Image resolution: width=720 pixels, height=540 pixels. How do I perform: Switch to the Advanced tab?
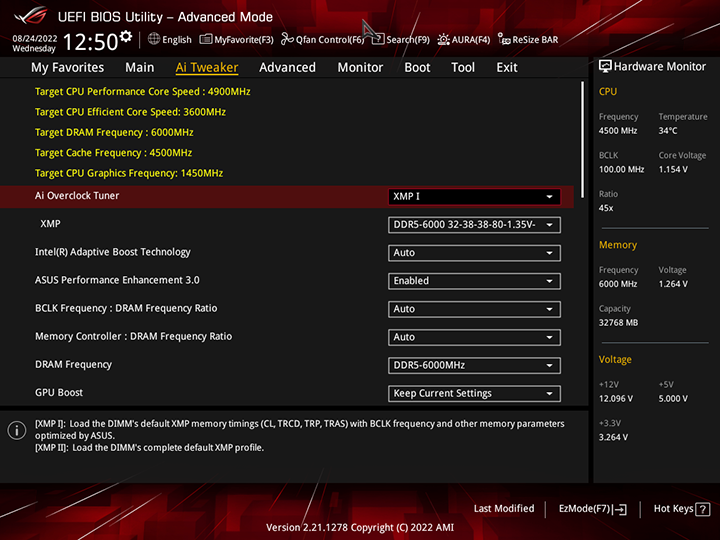pos(287,67)
